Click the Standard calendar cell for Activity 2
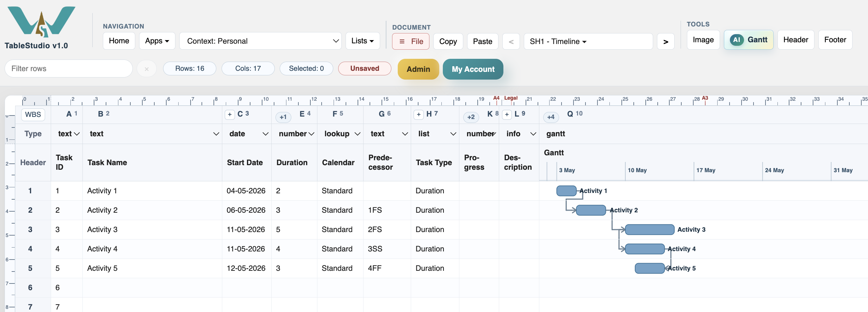The width and height of the screenshot is (868, 312). tap(340, 210)
